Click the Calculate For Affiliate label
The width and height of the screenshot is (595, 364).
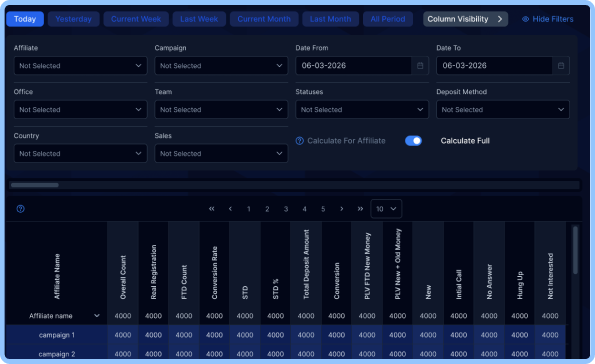[x=346, y=141]
